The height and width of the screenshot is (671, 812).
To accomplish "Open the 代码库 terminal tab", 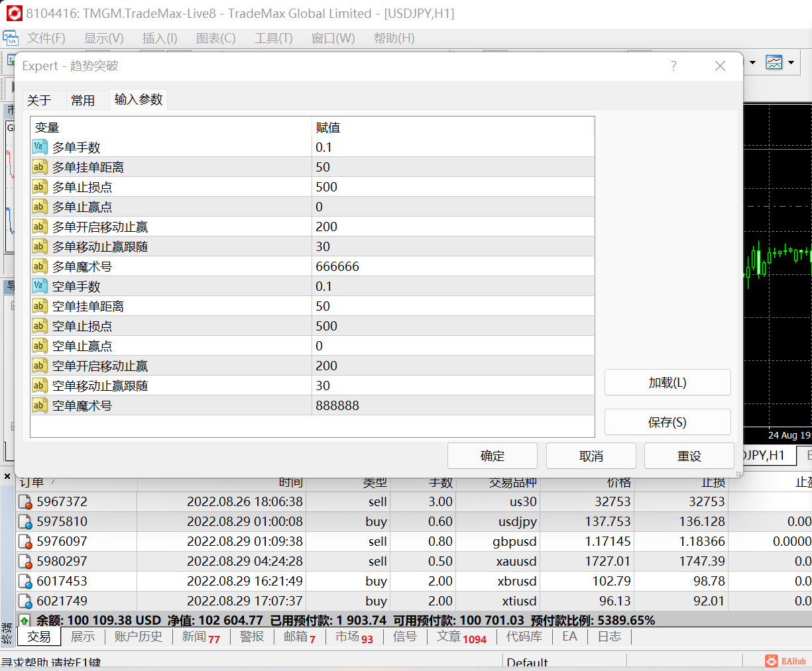I will [x=524, y=637].
